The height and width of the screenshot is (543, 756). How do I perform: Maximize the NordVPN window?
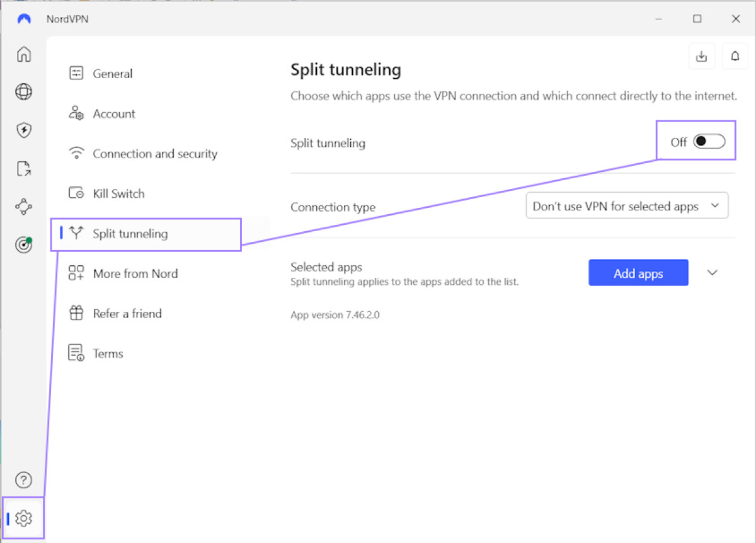697,19
